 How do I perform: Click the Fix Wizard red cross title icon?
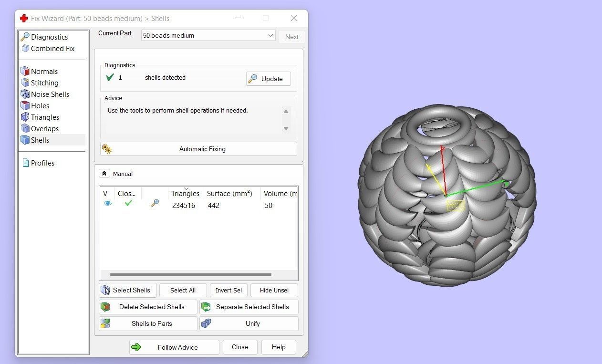pyautogui.click(x=24, y=18)
